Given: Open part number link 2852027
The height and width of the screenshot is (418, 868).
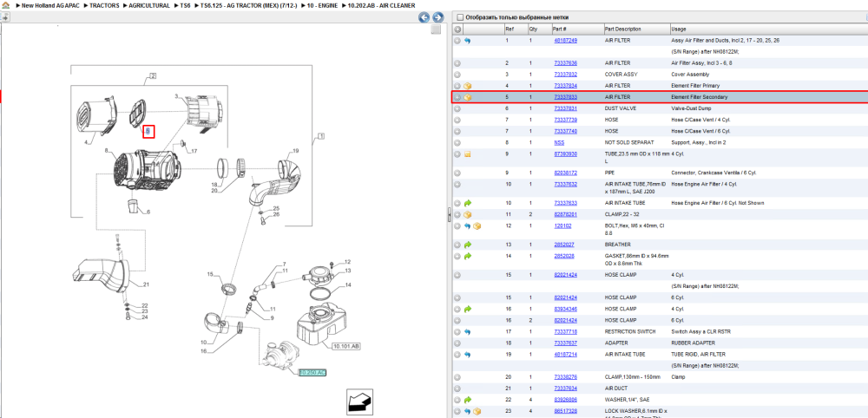Looking at the screenshot, I should 564,245.
